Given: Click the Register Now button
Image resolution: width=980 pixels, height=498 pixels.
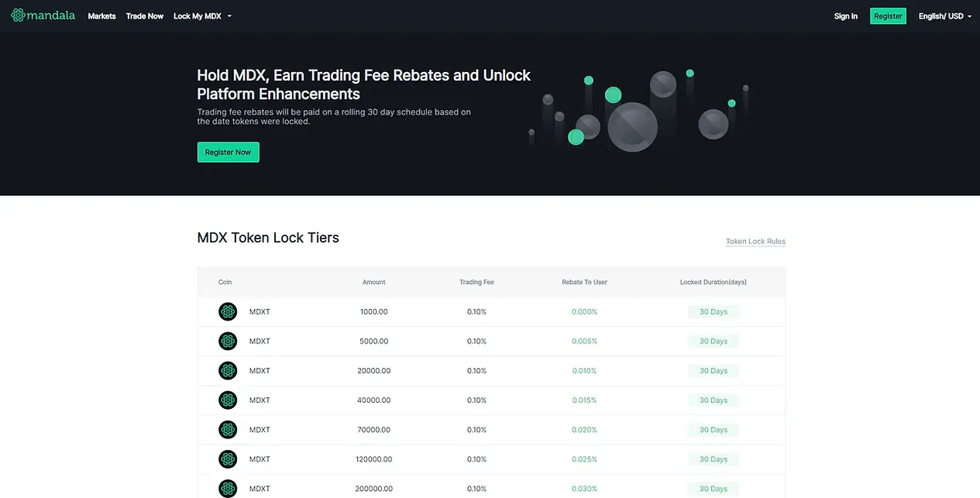Looking at the screenshot, I should (228, 153).
